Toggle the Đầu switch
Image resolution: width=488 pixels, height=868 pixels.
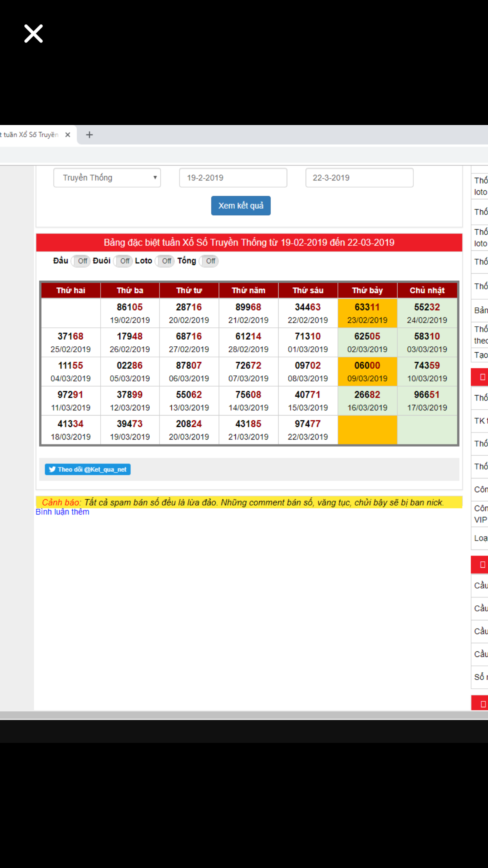tap(81, 261)
